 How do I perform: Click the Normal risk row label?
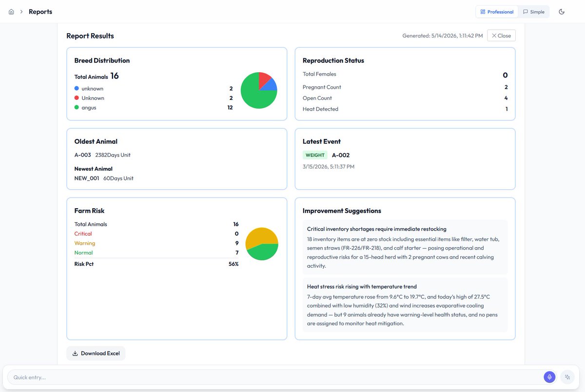point(83,253)
